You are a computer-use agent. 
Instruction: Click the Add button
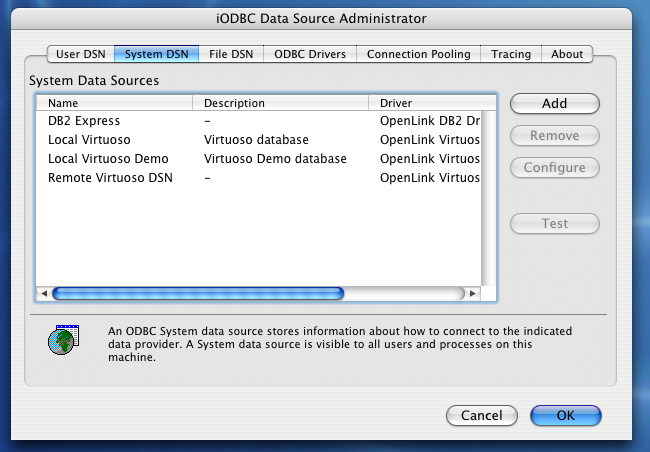555,103
